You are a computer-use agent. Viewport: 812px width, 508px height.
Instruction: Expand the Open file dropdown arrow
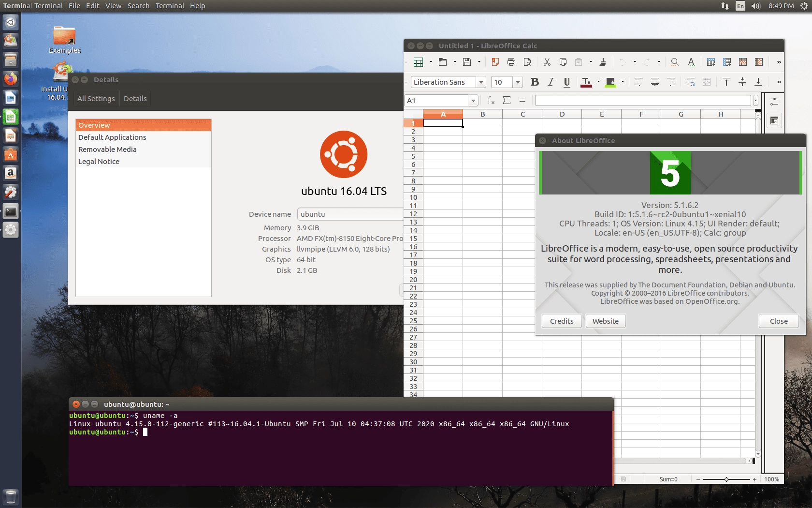coord(455,62)
